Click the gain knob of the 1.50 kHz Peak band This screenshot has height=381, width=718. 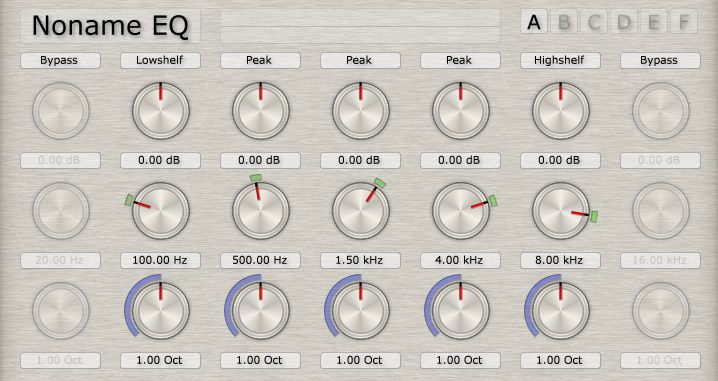[x=361, y=110]
